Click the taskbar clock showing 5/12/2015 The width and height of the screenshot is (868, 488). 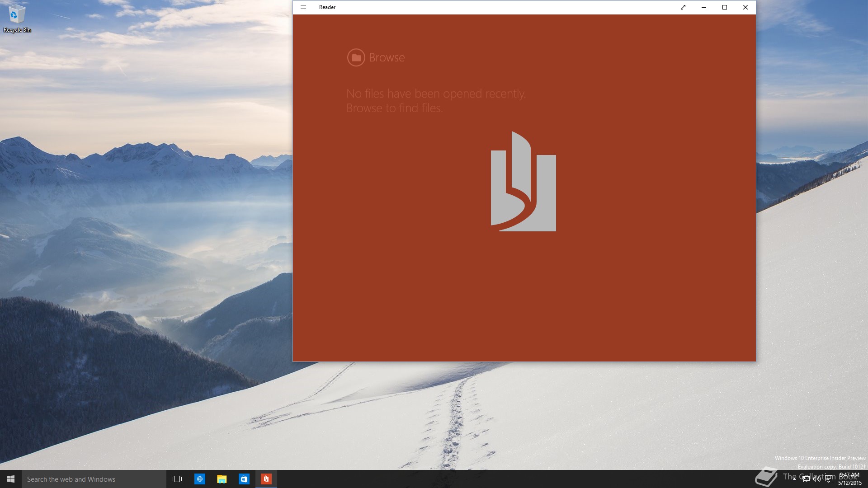[x=849, y=479]
